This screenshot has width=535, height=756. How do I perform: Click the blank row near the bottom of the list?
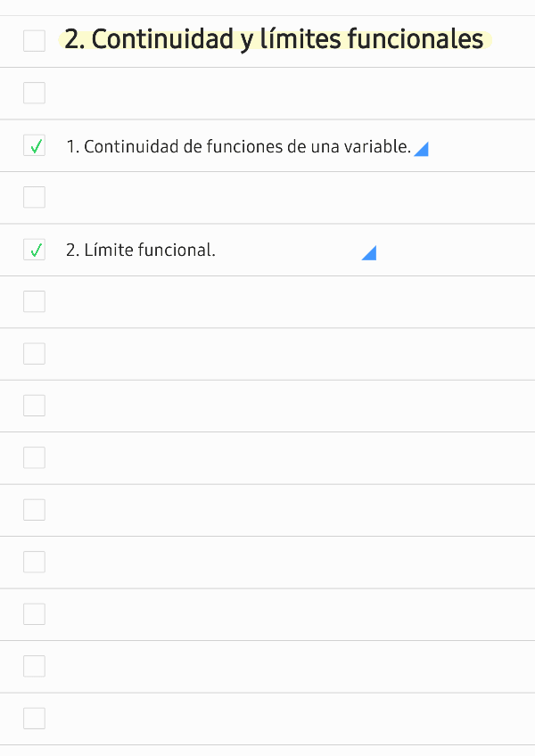click(267, 666)
